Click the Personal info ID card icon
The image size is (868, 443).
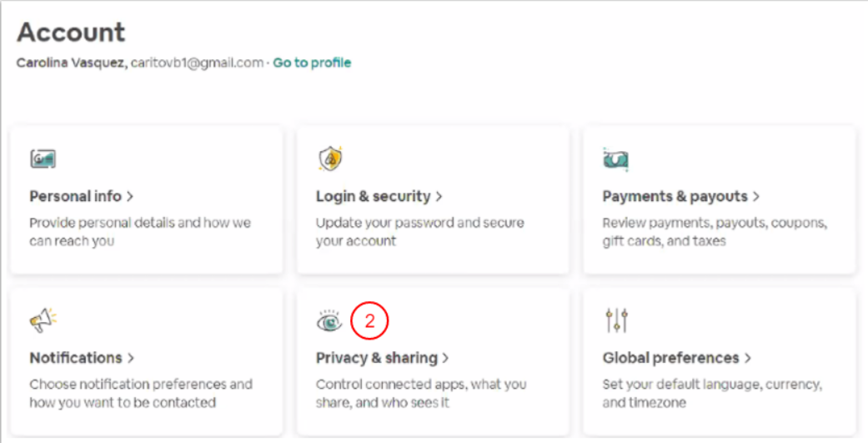[43, 159]
